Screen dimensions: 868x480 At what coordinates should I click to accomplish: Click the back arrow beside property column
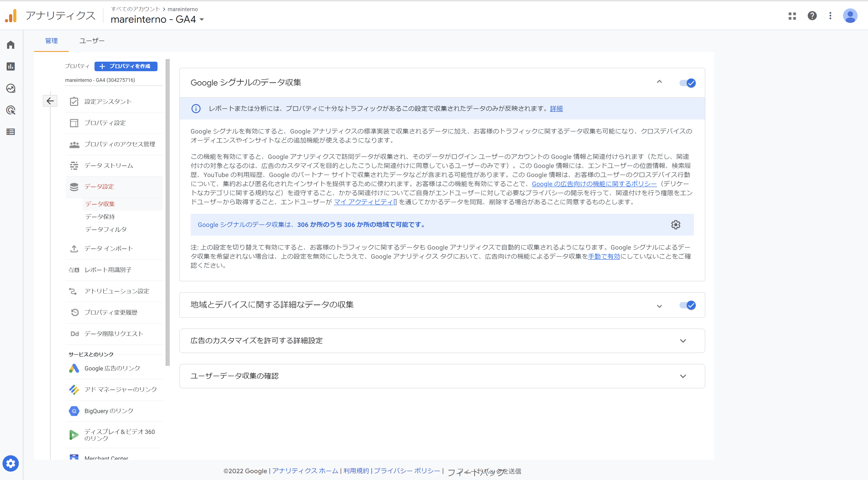(x=50, y=101)
